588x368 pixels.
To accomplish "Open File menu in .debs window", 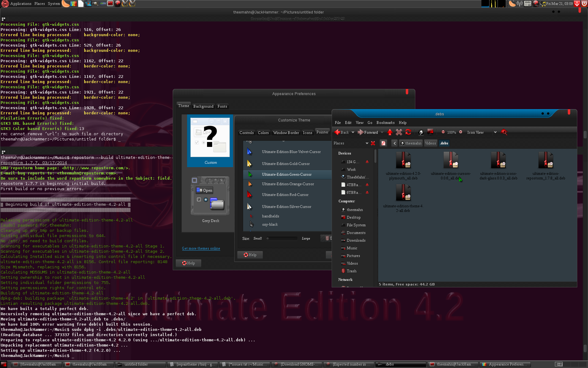I will point(338,122).
